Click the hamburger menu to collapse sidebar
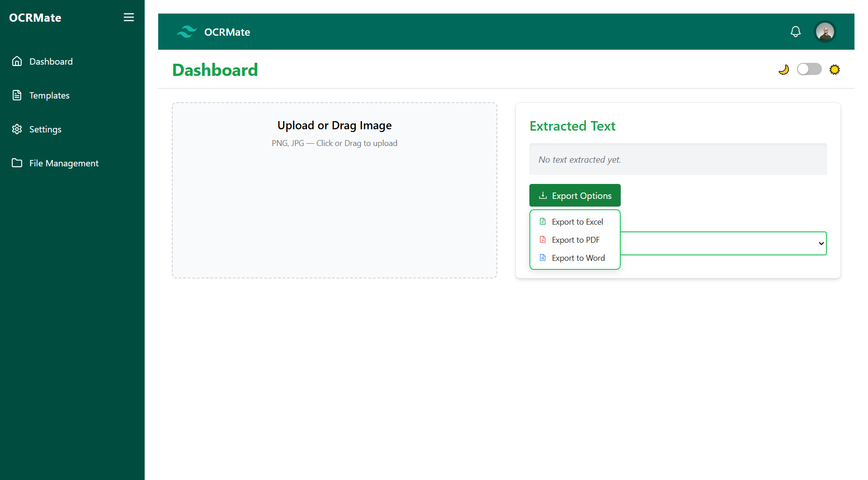 (x=128, y=17)
